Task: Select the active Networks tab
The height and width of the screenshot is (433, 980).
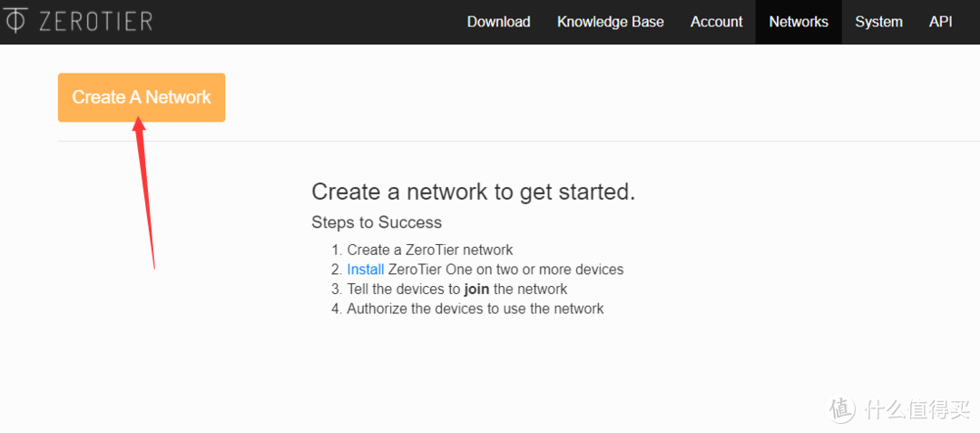Action: (x=799, y=22)
